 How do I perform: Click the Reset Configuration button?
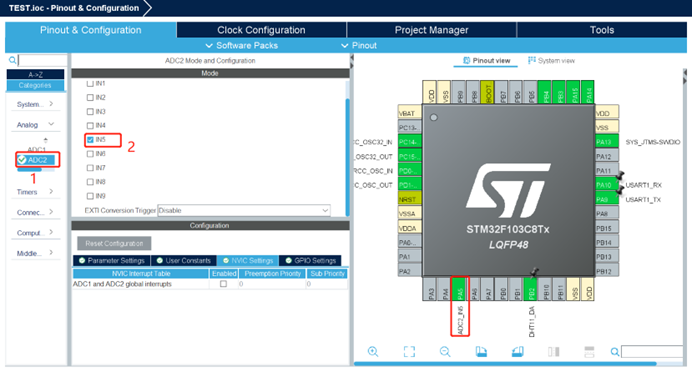pyautogui.click(x=114, y=243)
